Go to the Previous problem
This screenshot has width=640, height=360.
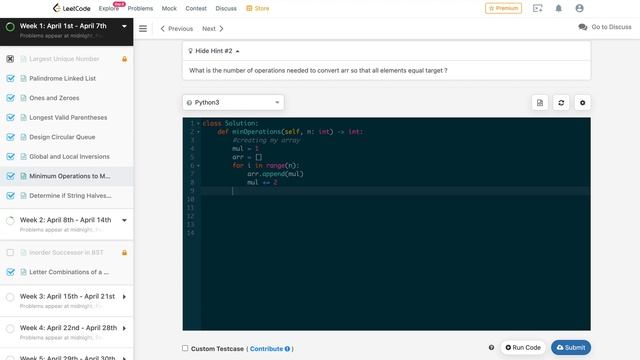click(177, 29)
